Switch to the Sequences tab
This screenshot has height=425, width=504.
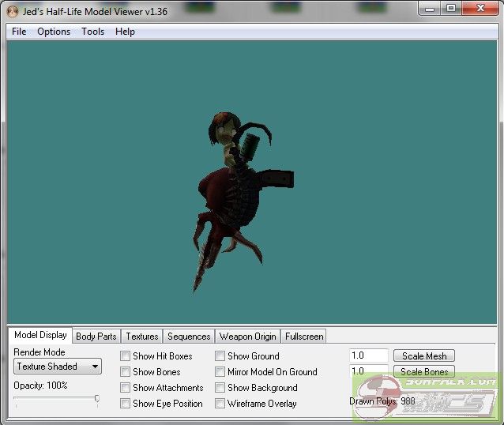pos(189,337)
